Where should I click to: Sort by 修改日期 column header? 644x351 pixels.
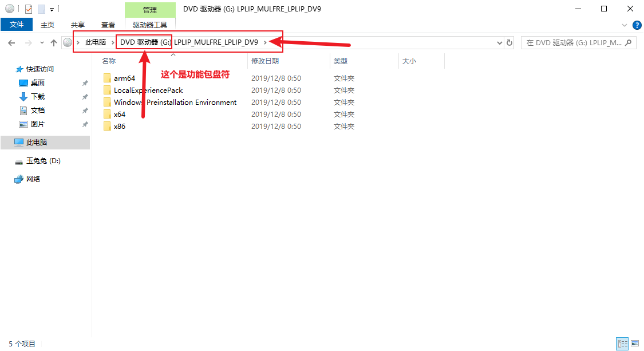point(265,61)
